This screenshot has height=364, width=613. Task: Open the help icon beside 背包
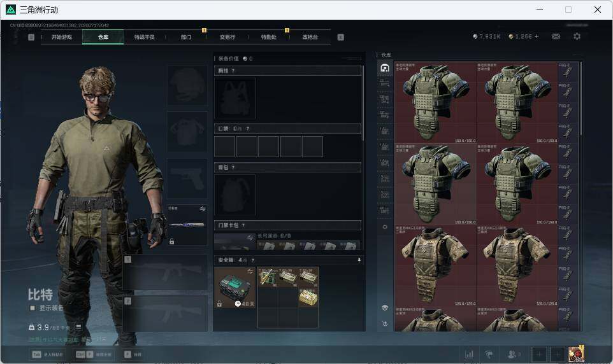[233, 167]
